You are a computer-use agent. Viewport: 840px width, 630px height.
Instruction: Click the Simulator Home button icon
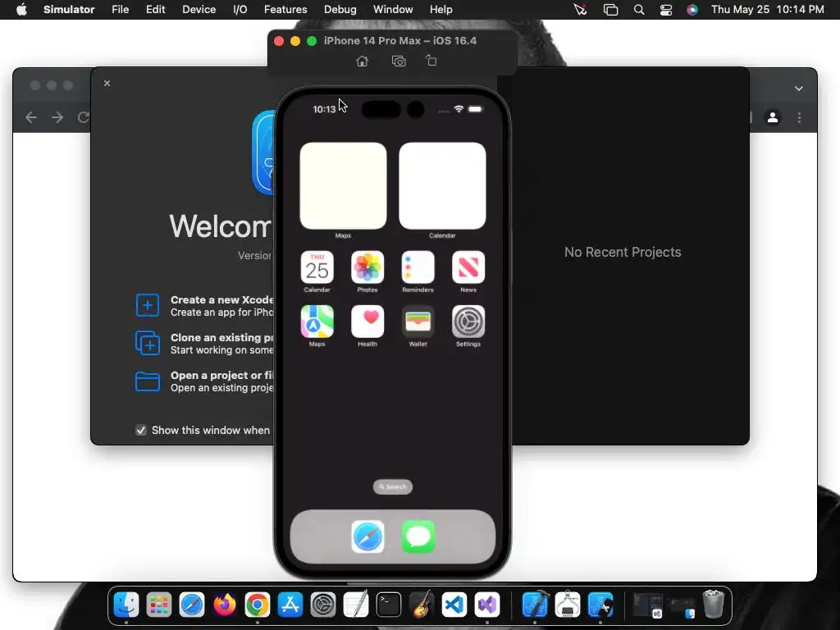pyautogui.click(x=362, y=61)
